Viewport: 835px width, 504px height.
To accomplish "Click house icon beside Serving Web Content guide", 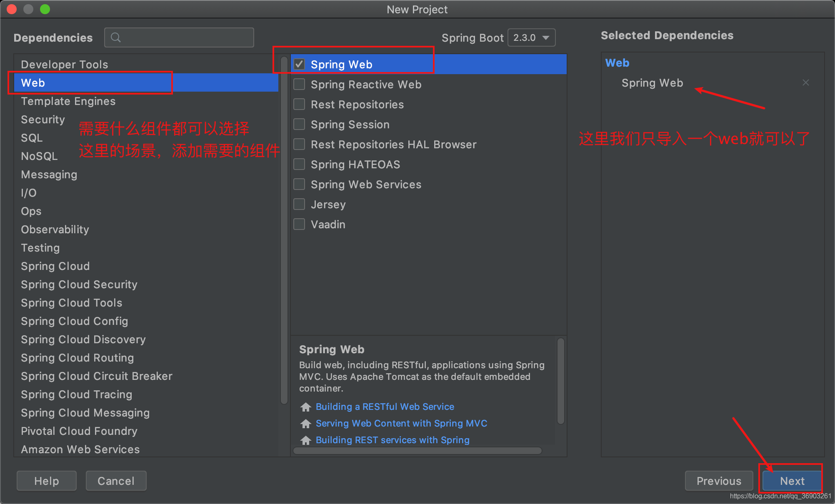I will coord(306,423).
